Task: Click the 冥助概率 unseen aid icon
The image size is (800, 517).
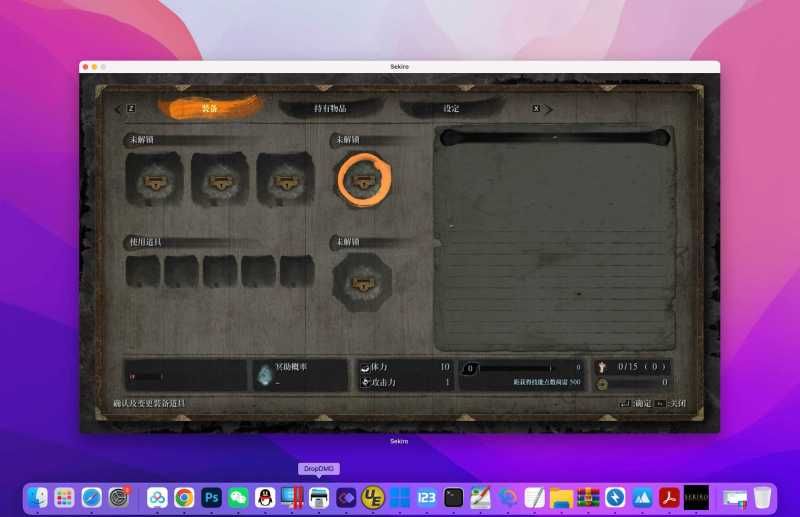Action: point(265,375)
